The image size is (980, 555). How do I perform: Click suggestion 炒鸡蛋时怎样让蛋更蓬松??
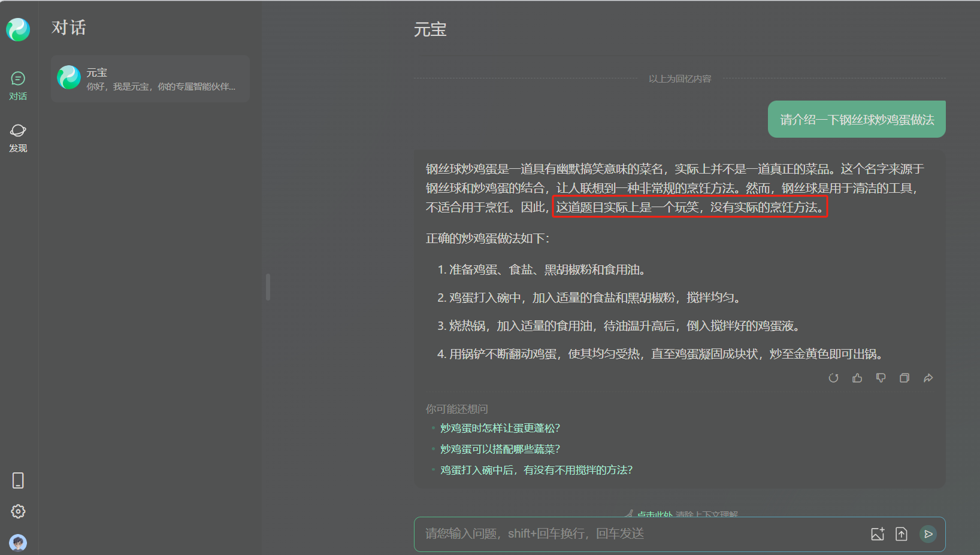click(500, 428)
